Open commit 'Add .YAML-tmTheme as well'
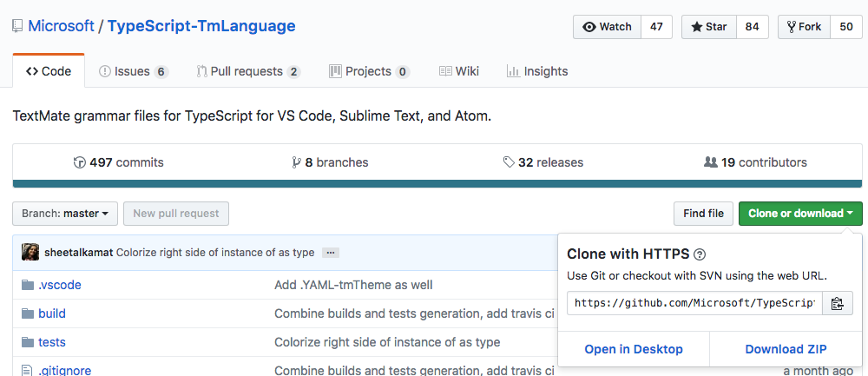This screenshot has width=868, height=376. click(354, 285)
